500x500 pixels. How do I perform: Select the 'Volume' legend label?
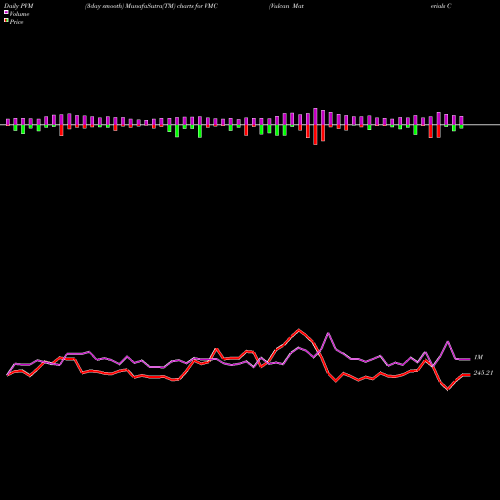pos(19,14)
